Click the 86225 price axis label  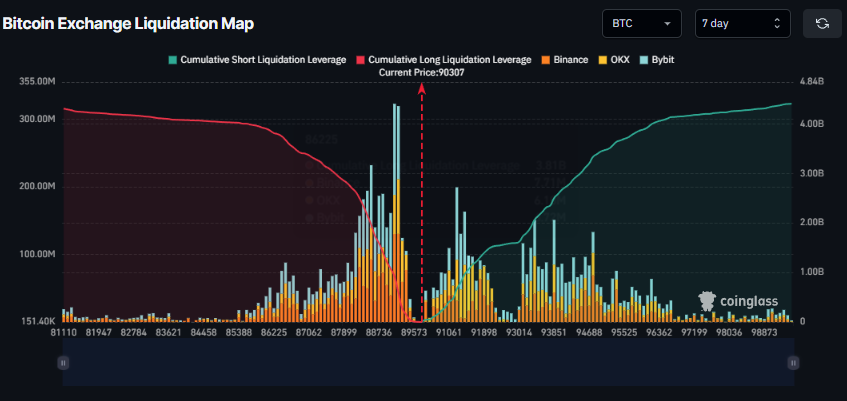tap(273, 332)
